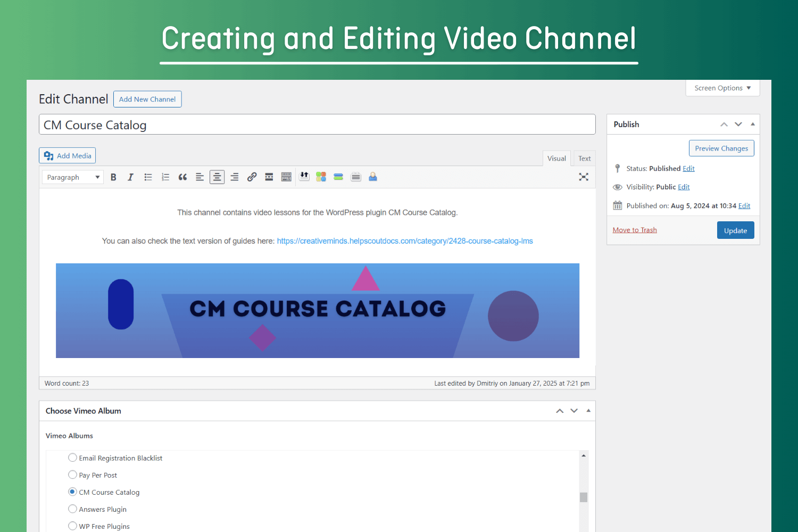Click the colorful four-squares toolbar icon

321,177
